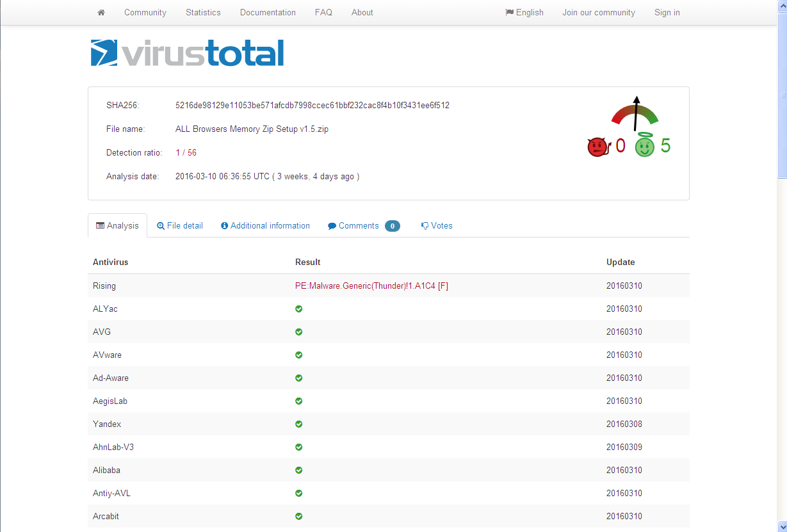787x532 pixels.
Task: Click the green check icon for AegisLab
Action: 298,401
